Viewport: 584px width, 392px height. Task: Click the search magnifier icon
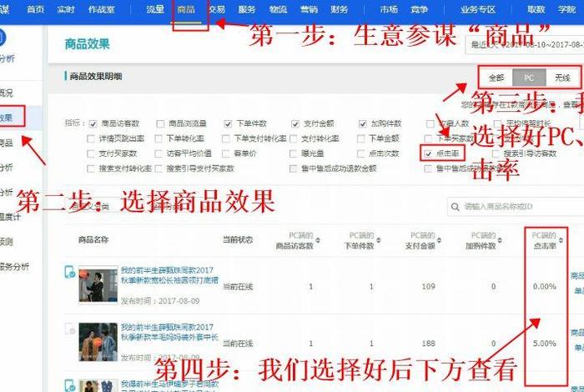(455, 207)
